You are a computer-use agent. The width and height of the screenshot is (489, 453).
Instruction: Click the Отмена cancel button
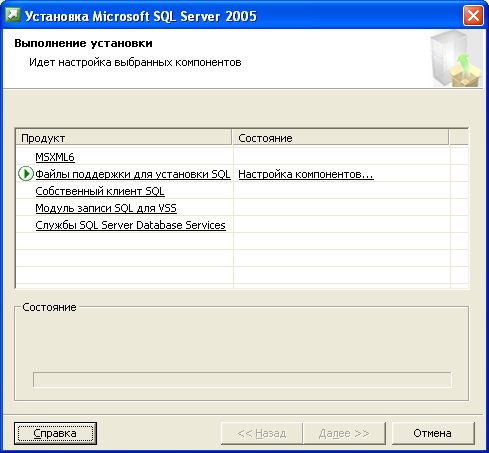coord(433,433)
